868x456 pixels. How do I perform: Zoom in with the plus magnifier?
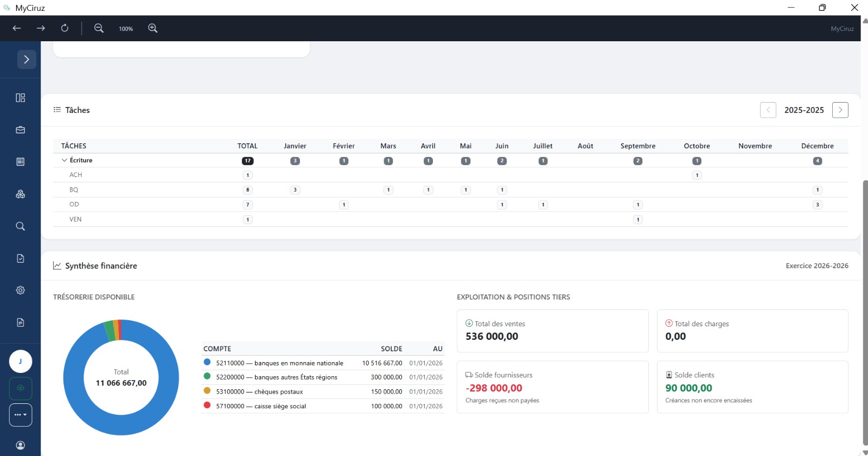tap(153, 28)
